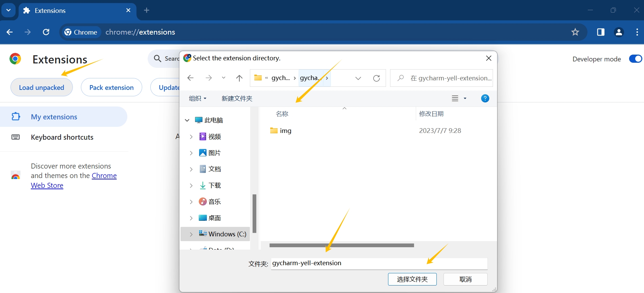Reload the chrome://extensions page
The image size is (644, 293).
point(46,32)
